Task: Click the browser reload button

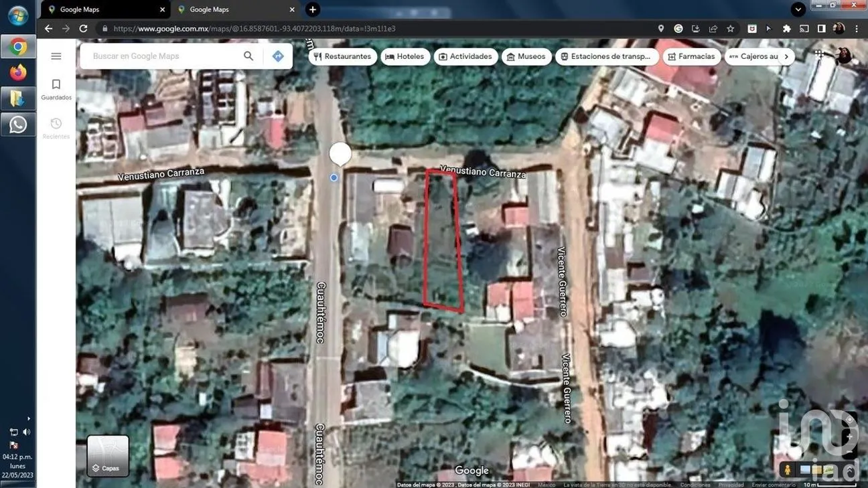Action: [x=83, y=29]
